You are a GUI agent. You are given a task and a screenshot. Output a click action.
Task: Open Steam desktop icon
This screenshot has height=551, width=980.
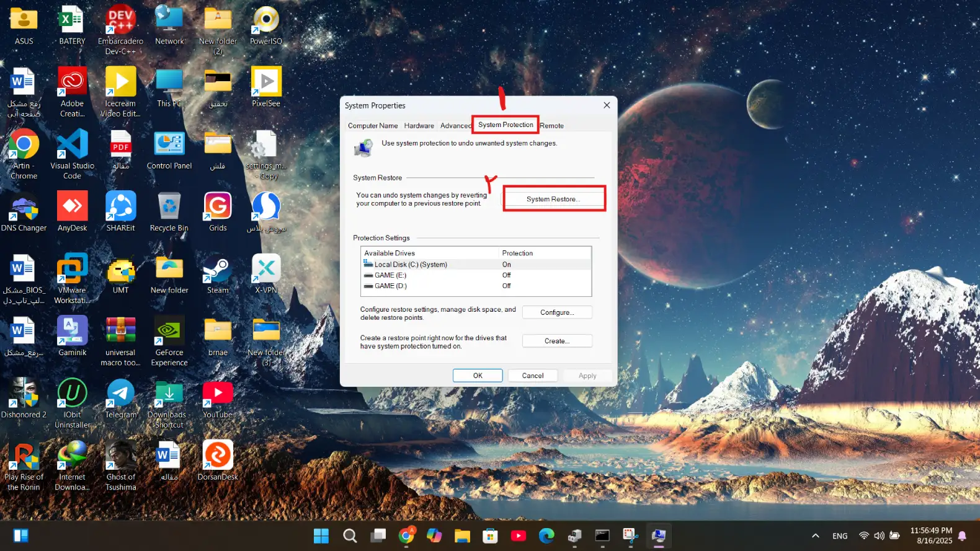pyautogui.click(x=218, y=271)
